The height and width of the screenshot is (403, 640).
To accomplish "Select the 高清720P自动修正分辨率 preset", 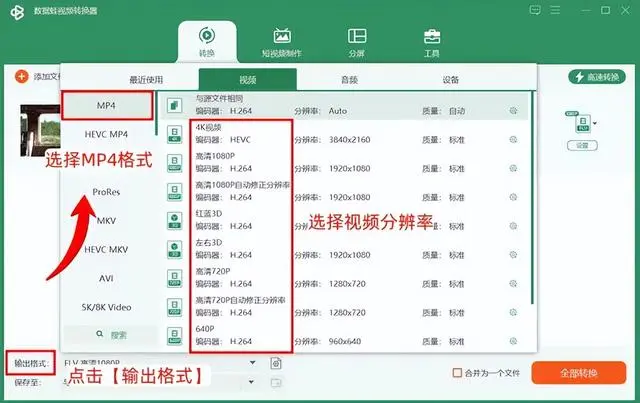I will (344, 307).
